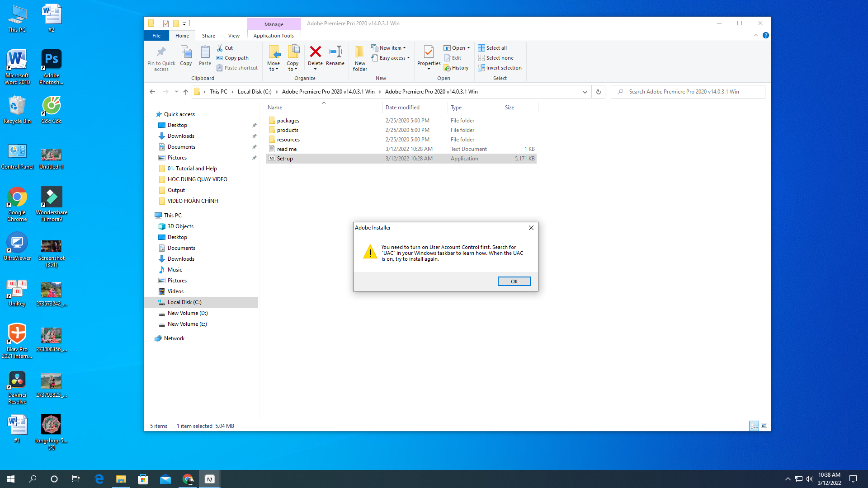
Task: Open HOC DUNG QUAY VIDEO folder
Action: tap(197, 179)
